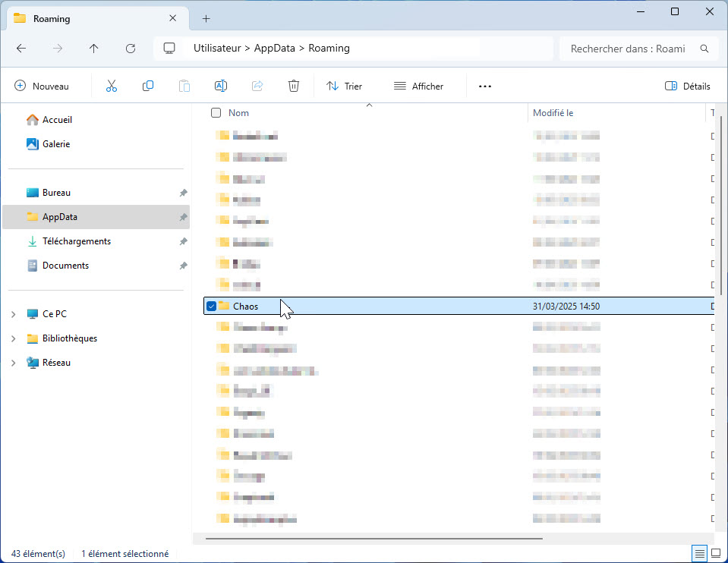The image size is (728, 563).
Task: Refresh the Roaming folder view
Action: tap(131, 49)
